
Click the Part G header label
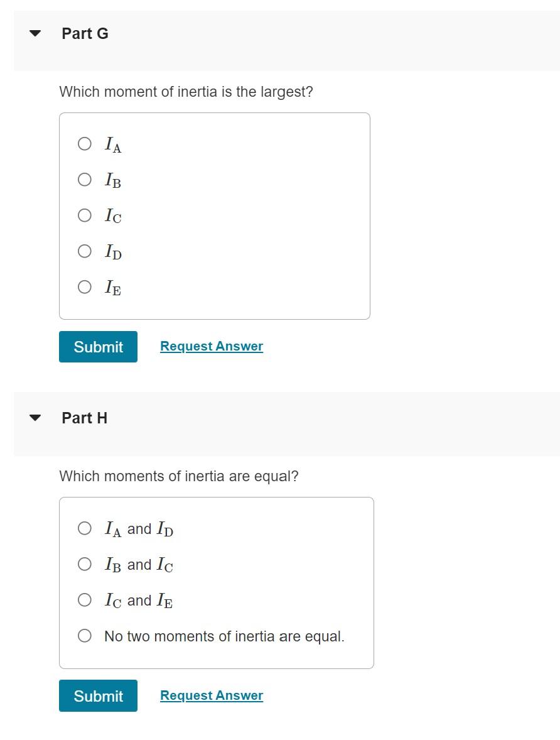(x=85, y=33)
